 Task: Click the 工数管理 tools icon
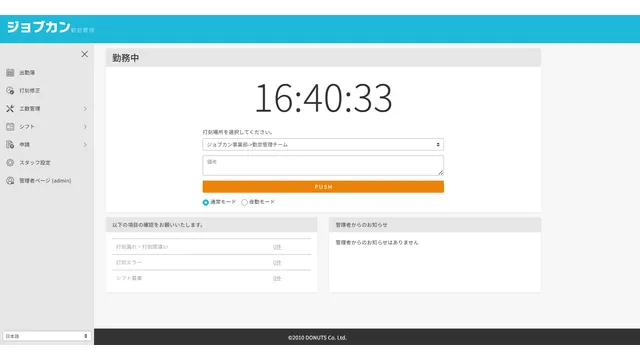click(x=10, y=109)
